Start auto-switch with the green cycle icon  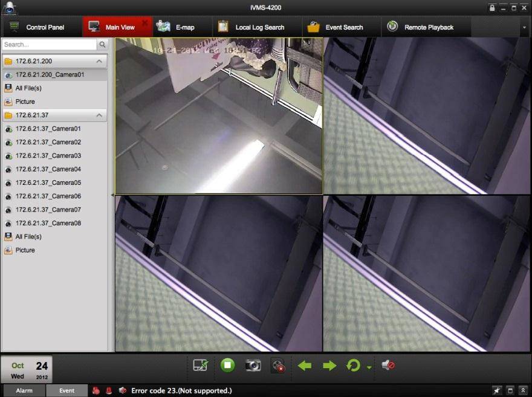tap(353, 365)
